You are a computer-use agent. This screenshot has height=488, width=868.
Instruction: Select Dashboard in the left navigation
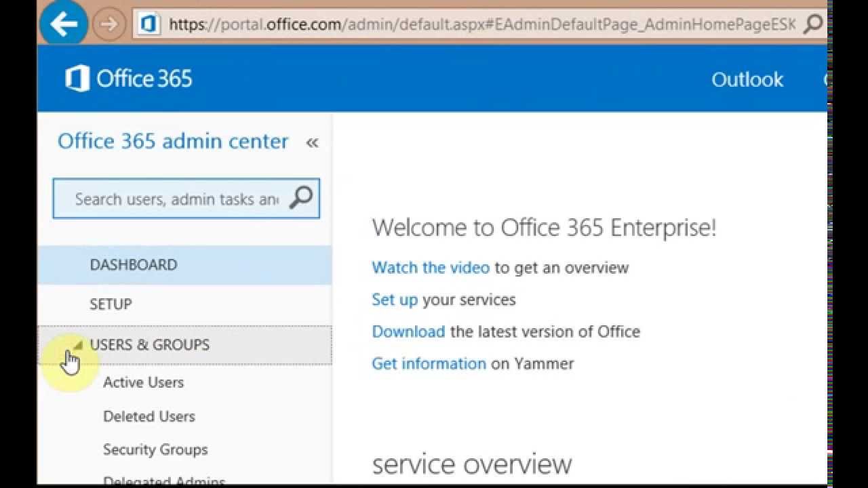point(134,265)
